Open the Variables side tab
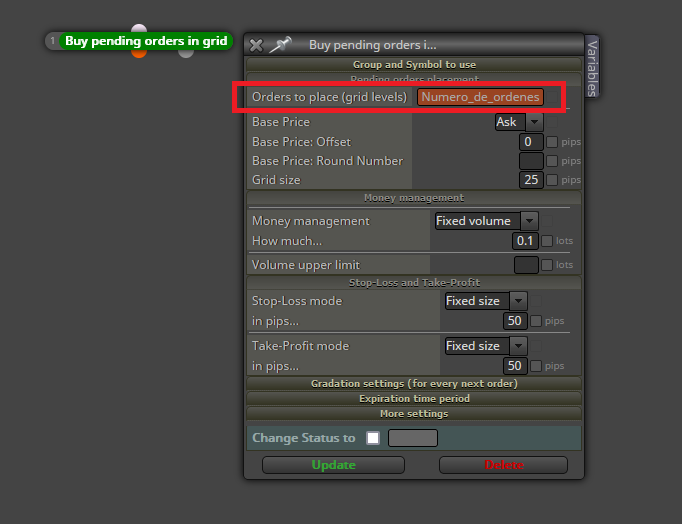 click(x=592, y=67)
